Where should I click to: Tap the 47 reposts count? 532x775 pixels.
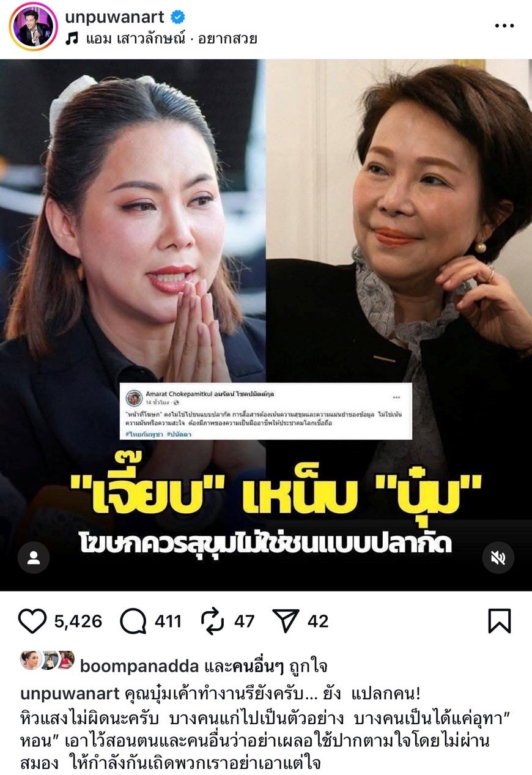pyautogui.click(x=244, y=621)
